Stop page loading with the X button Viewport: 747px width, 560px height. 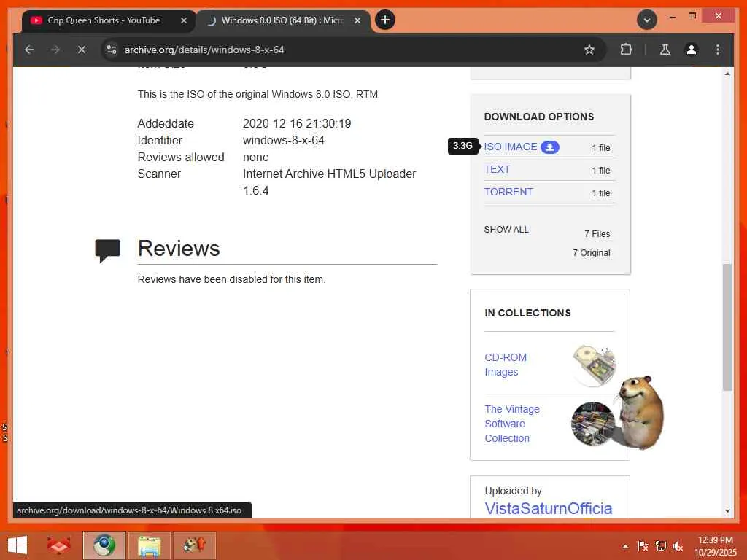[82, 50]
